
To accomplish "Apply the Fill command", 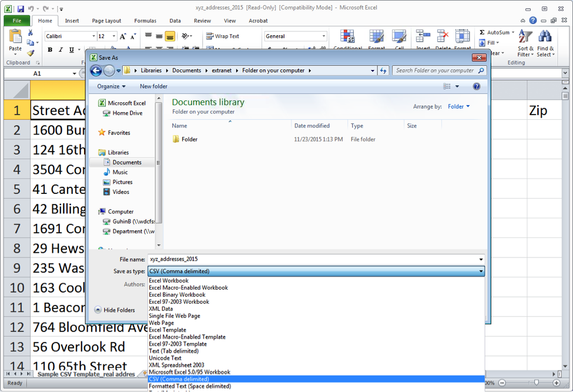I will (490, 42).
